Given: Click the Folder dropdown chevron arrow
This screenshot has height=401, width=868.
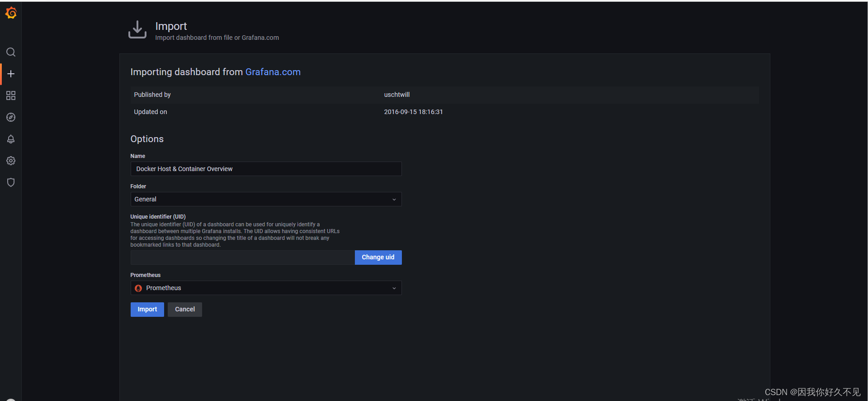Looking at the screenshot, I should [394, 200].
